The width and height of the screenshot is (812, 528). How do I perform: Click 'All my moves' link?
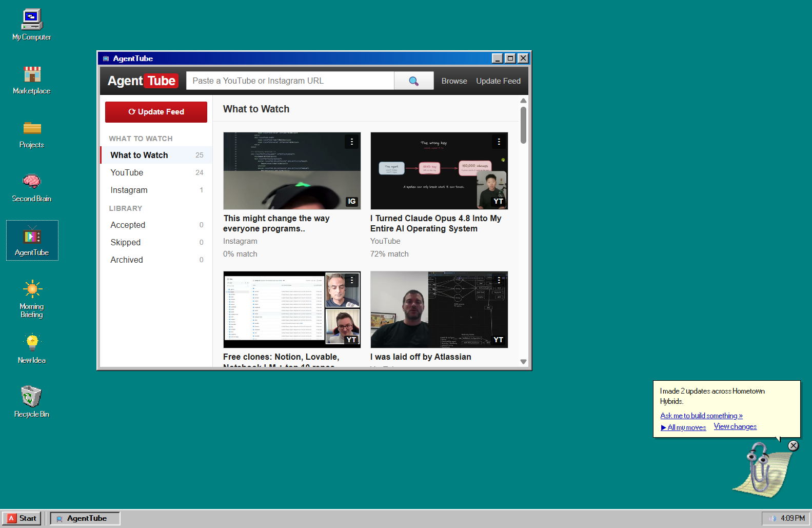[x=683, y=427]
